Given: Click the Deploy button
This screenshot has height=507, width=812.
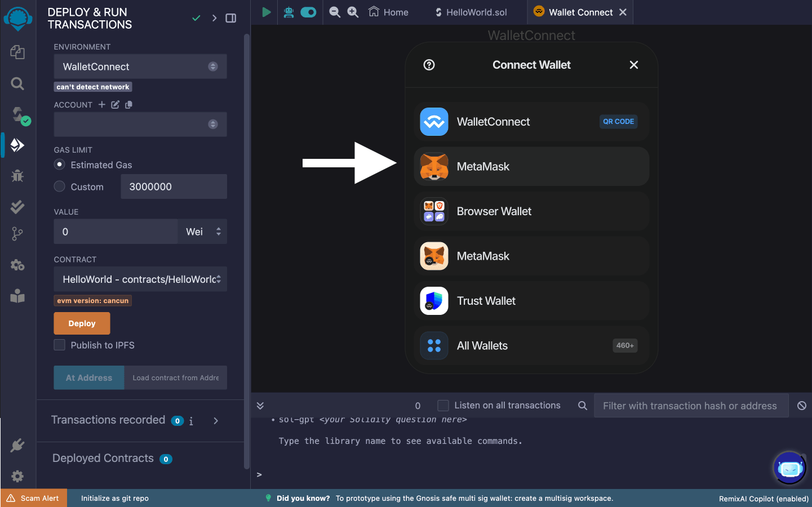Looking at the screenshot, I should point(82,323).
